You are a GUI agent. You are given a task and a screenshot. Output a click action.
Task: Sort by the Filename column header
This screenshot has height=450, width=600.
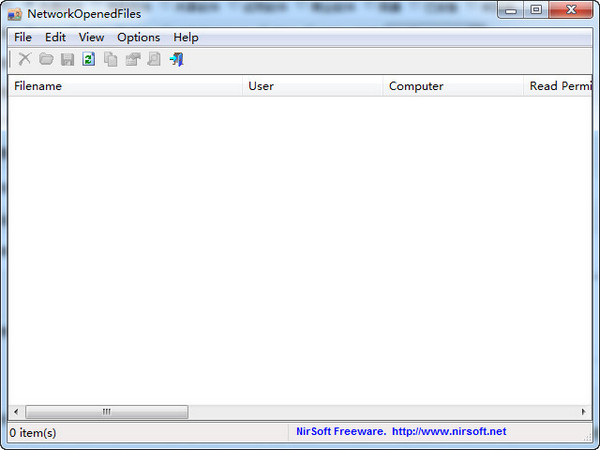pyautogui.click(x=125, y=86)
